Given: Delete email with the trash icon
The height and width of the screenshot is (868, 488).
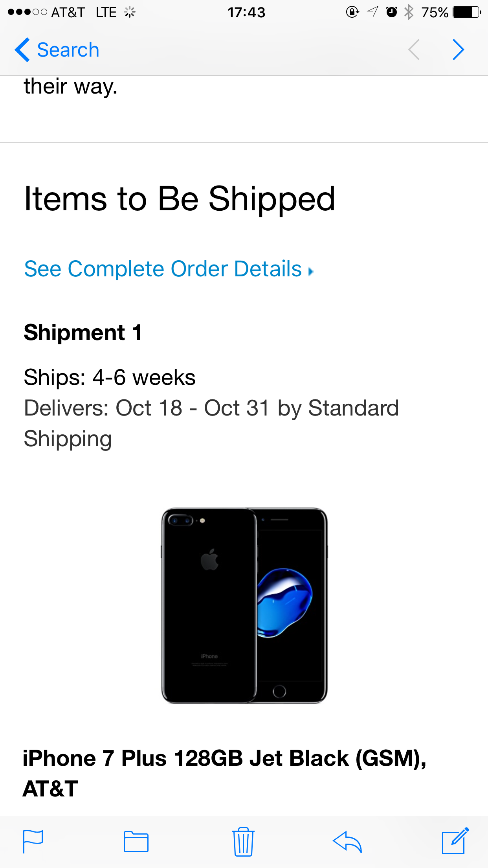Looking at the screenshot, I should pyautogui.click(x=243, y=841).
